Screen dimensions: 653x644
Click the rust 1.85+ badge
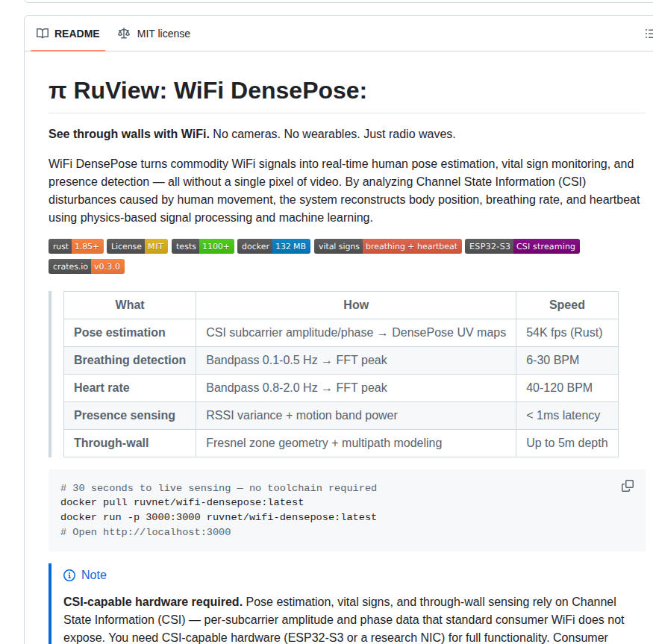(76, 246)
